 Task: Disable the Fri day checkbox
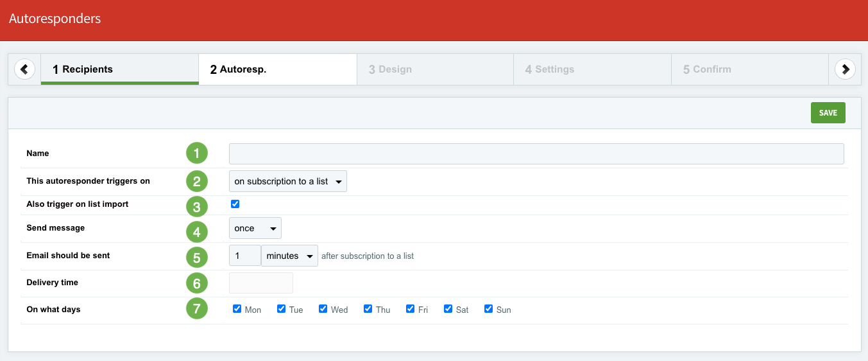410,309
